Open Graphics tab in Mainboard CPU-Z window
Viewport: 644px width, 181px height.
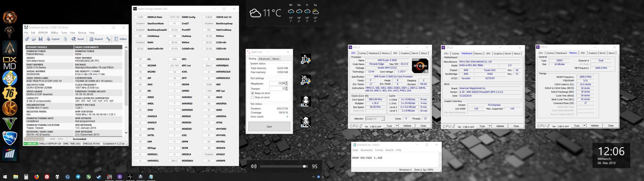tap(498, 54)
